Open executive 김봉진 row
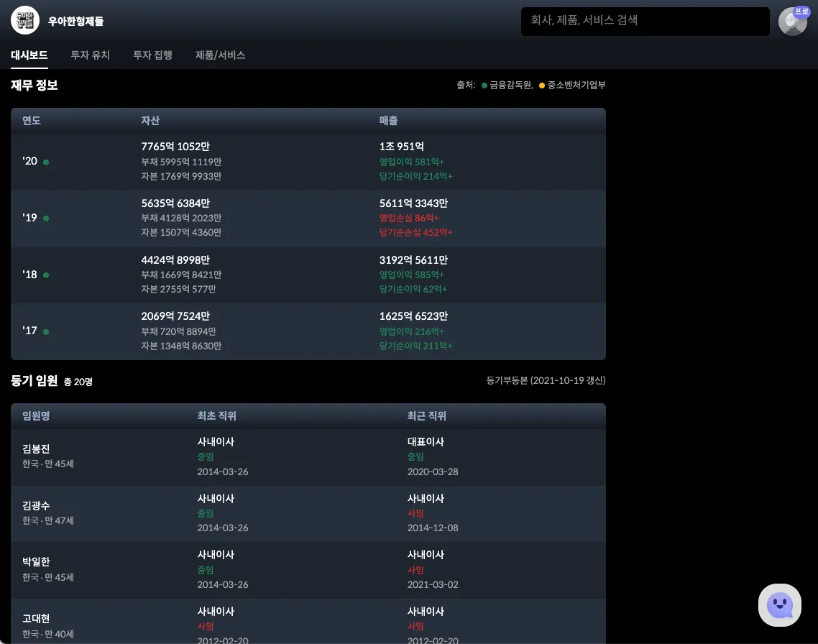 [x=308, y=457]
